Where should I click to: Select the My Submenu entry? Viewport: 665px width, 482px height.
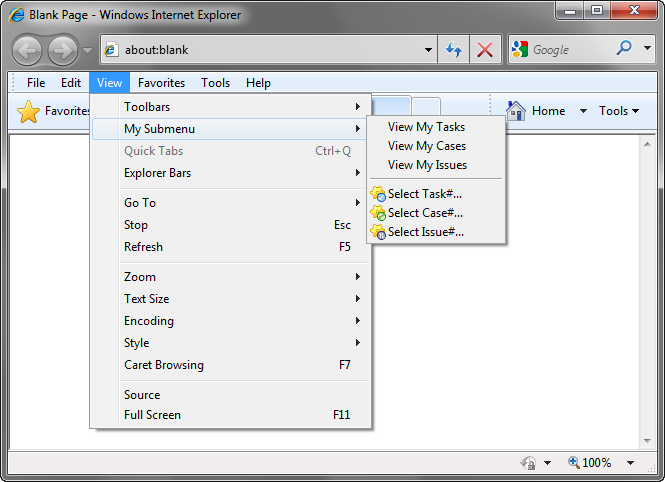pyautogui.click(x=229, y=129)
